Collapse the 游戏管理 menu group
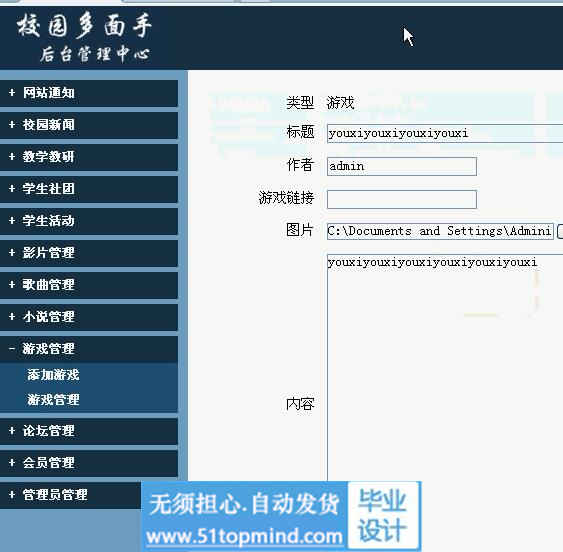 pos(88,349)
